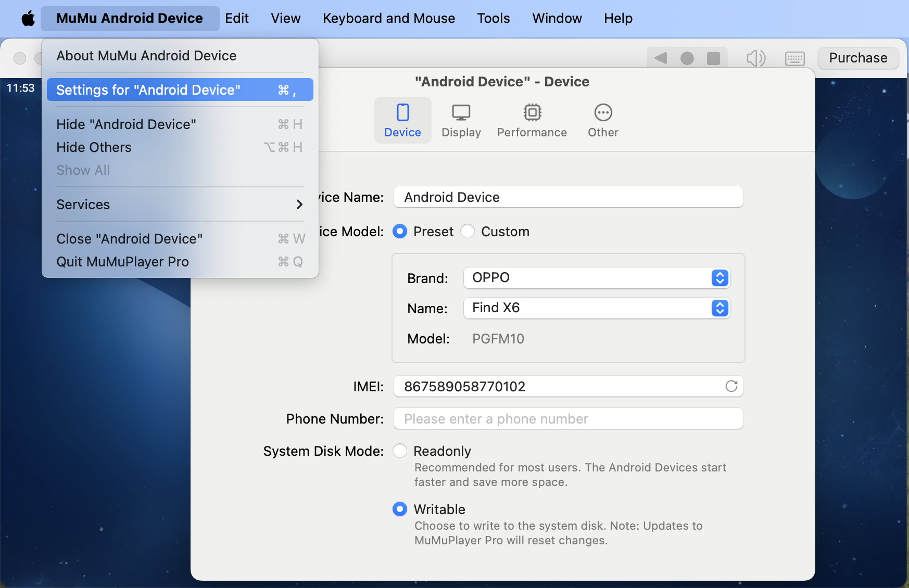Open the Brand dropdown showing OPPO
This screenshot has height=588, width=909.
(x=597, y=278)
